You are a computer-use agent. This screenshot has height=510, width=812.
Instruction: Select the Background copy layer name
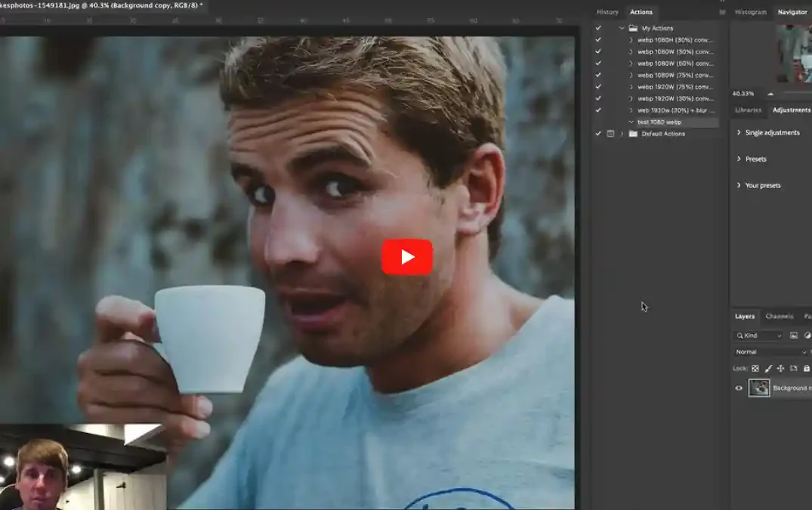click(792, 388)
